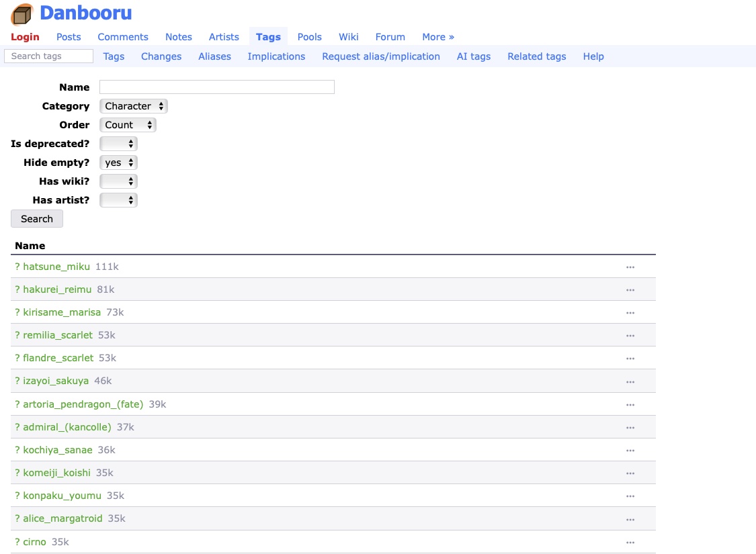Open the Help link
This screenshot has width=756, height=554.
[593, 56]
